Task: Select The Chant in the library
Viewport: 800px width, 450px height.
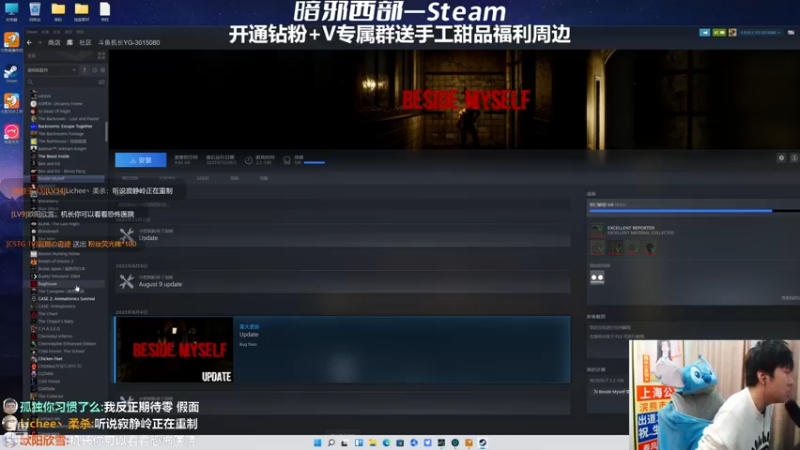Action: point(47,314)
